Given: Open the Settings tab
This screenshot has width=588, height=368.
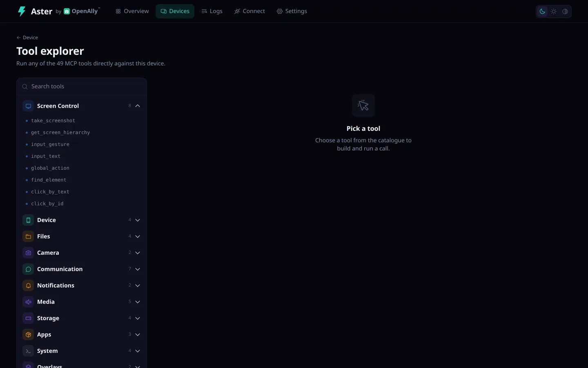Looking at the screenshot, I should coord(292,11).
